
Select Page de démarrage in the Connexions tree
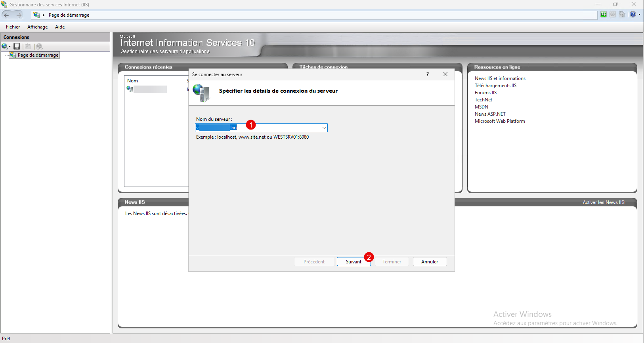(38, 55)
